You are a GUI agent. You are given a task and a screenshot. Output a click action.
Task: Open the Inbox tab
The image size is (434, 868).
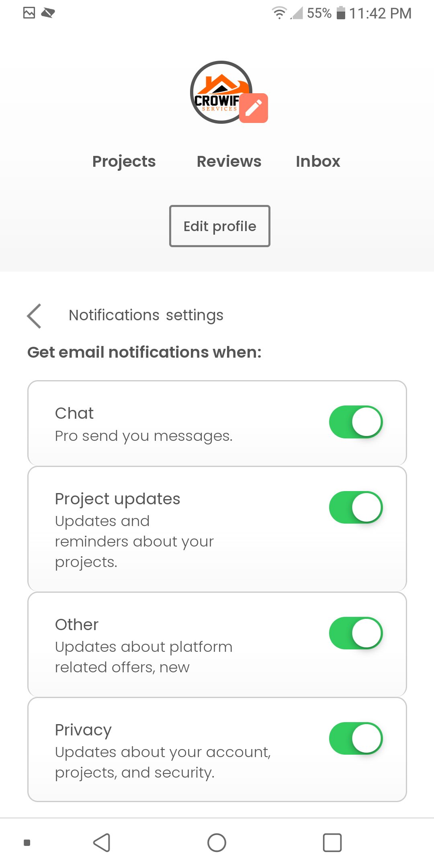318,162
